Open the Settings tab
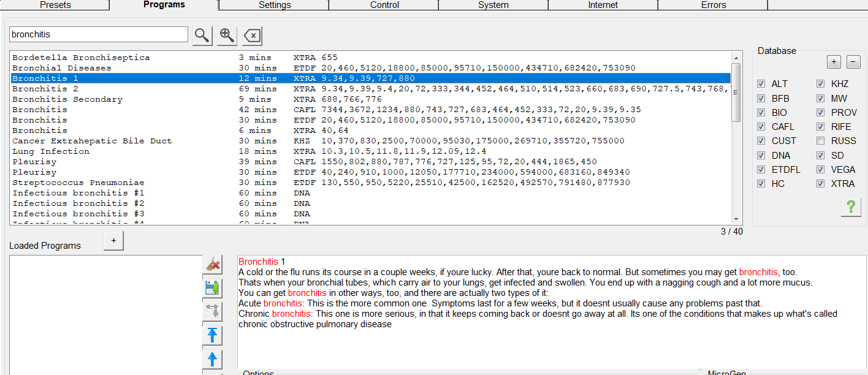 274,5
